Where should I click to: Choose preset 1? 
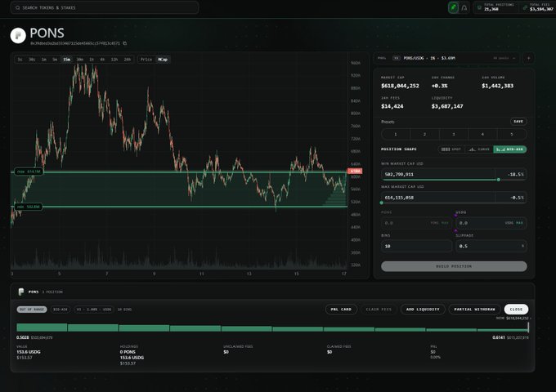tap(396, 134)
